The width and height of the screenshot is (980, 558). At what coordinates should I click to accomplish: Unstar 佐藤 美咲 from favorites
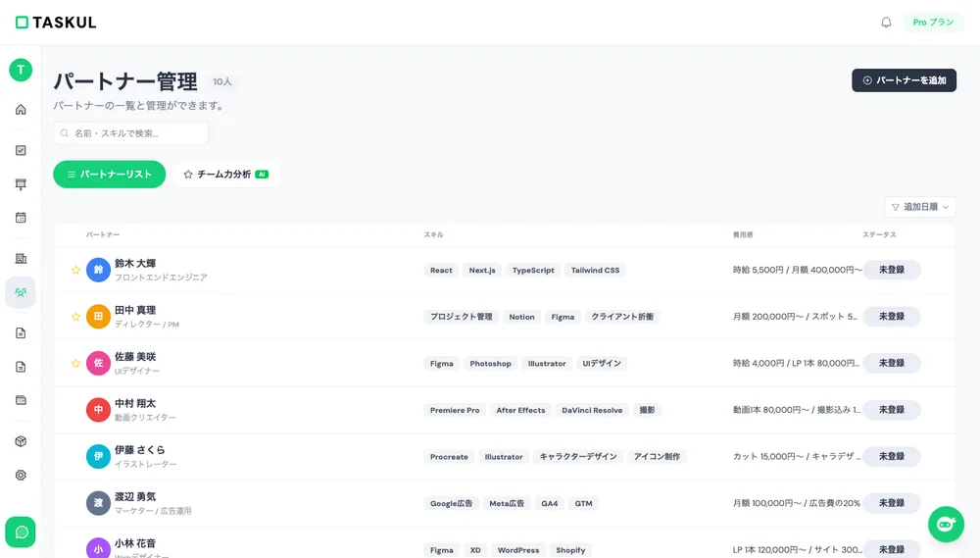(x=75, y=363)
